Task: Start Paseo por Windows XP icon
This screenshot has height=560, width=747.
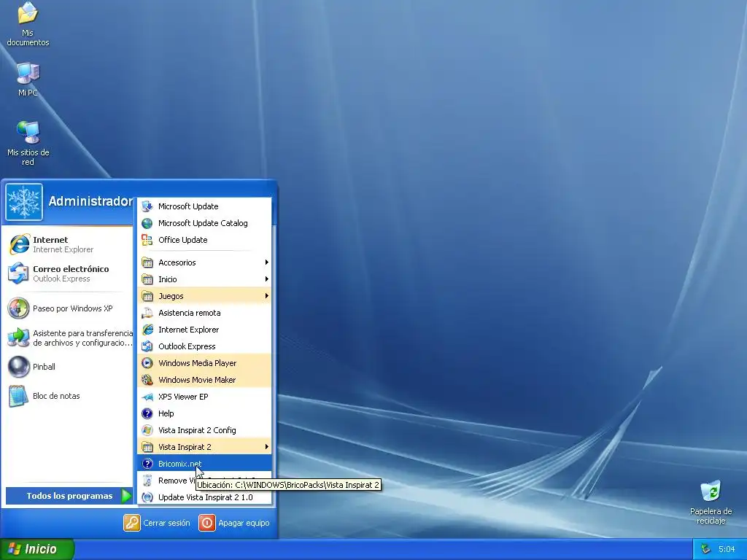Action: click(19, 308)
